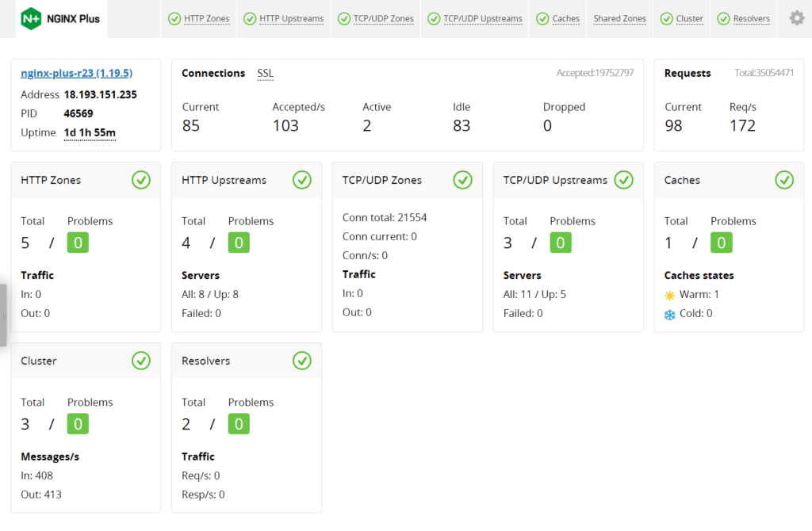Open the TCP/UDP Upstreams card title
The height and width of the screenshot is (531, 812).
pyautogui.click(x=555, y=180)
